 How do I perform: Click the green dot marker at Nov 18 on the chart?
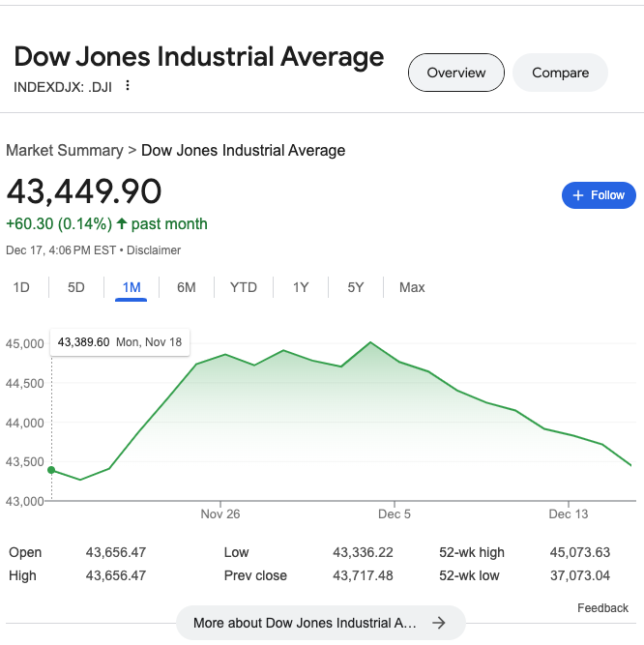coord(51,470)
